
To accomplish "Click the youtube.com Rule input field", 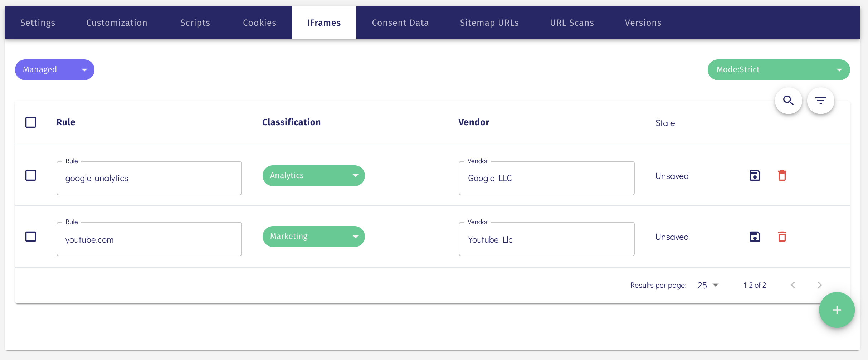I will click(x=149, y=239).
